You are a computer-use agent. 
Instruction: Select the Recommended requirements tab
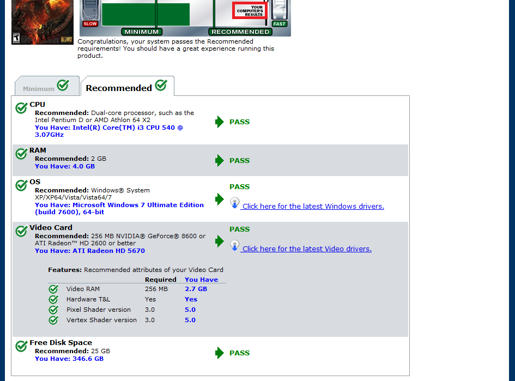coord(128,86)
